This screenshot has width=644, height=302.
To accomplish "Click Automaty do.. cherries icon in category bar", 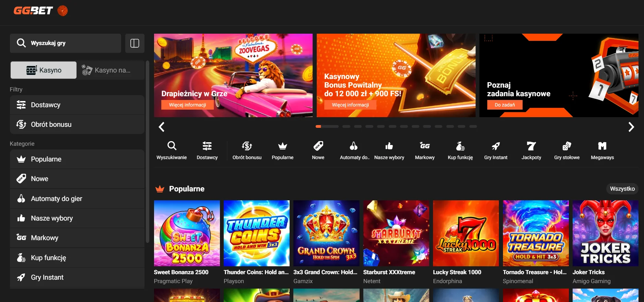I will tap(354, 146).
